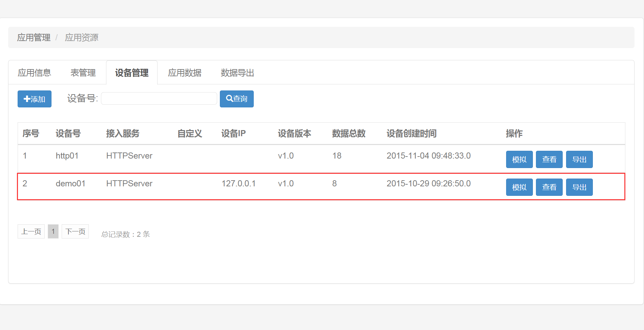Select the 设备管理 tab

coord(132,73)
